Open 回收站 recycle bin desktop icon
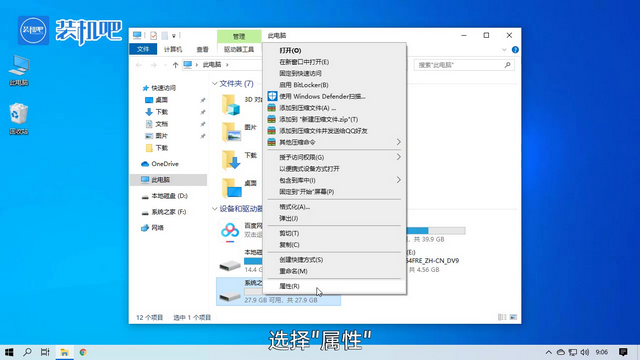This screenshot has height=360, width=640. [x=19, y=119]
